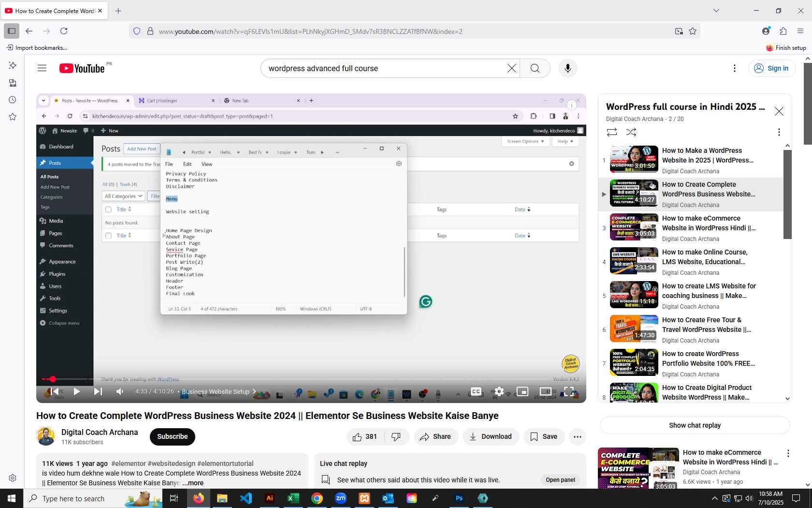This screenshot has height=508, width=812.
Task: Skip to next video in playlist
Action: 98,391
